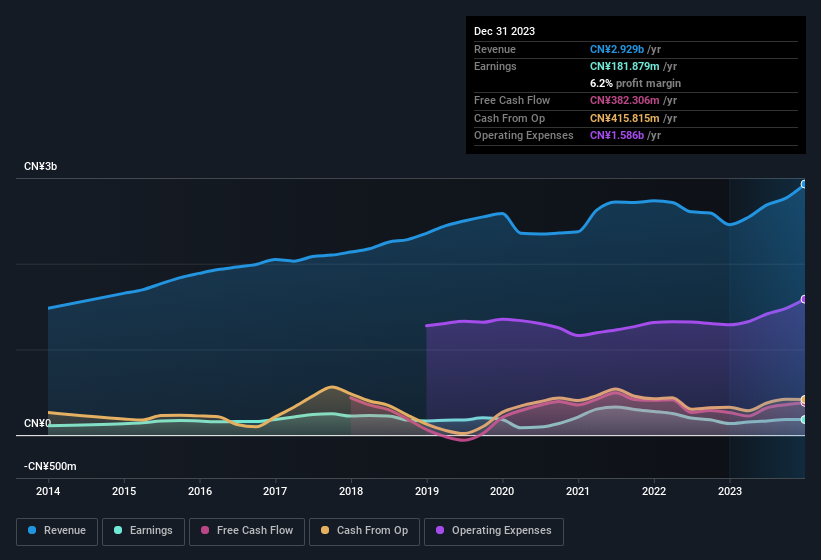Click the 2023 x-axis label
This screenshot has width=821, height=560.
point(730,491)
